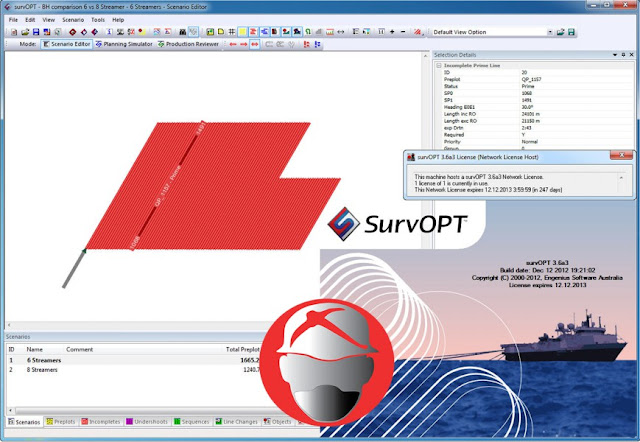The width and height of the screenshot is (640, 442).
Task: Open dropdown arrow beside red hatched icon
Action: point(424,33)
